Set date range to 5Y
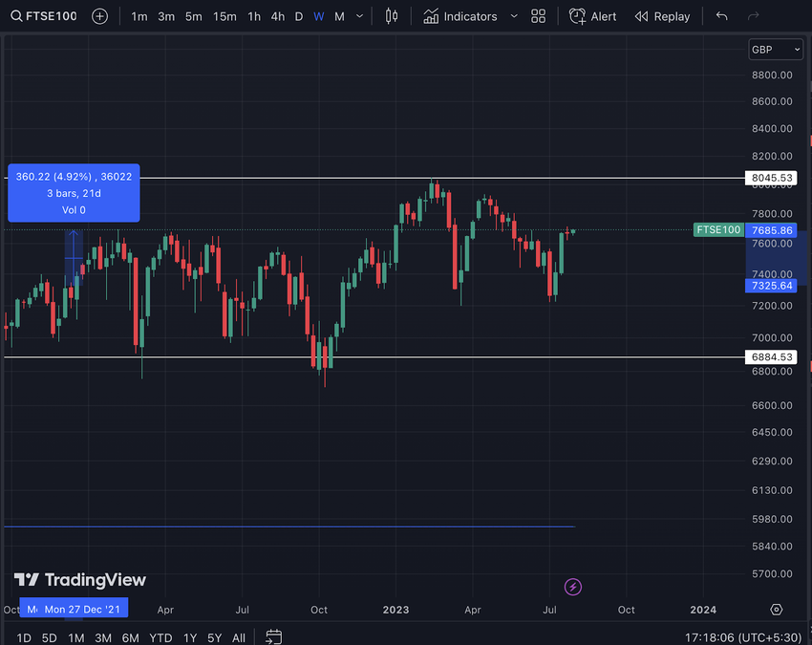The image size is (812, 645). 214,637
